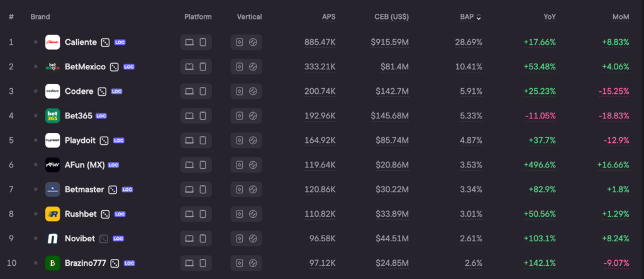
Task: Click the MoM value -15.25%
Action: (x=614, y=91)
